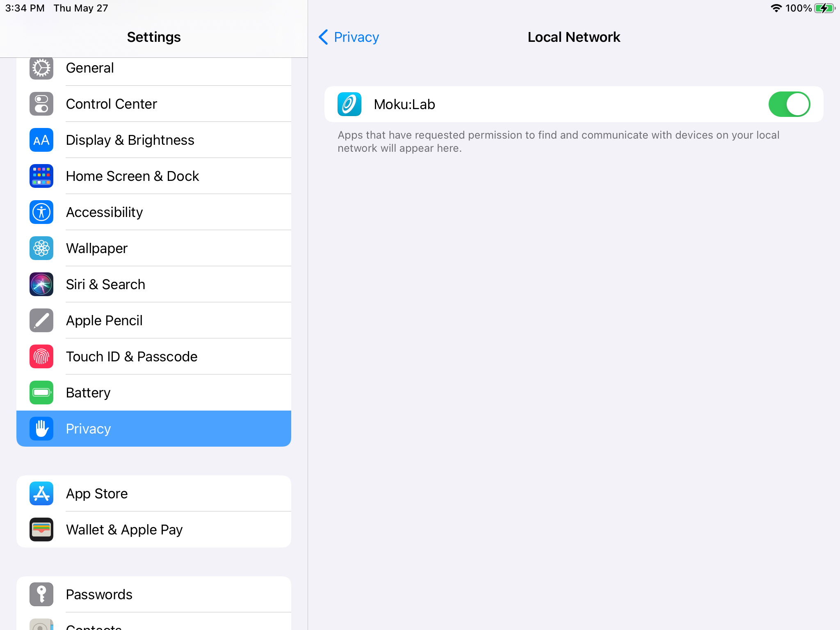This screenshot has width=840, height=630.
Task: Tap the battery charging status icon
Action: coord(825,8)
